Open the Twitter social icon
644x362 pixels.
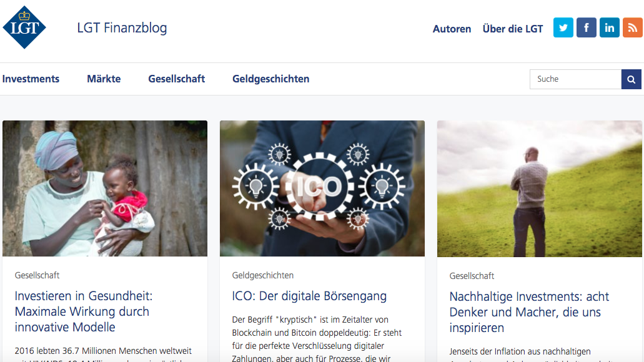tap(563, 27)
